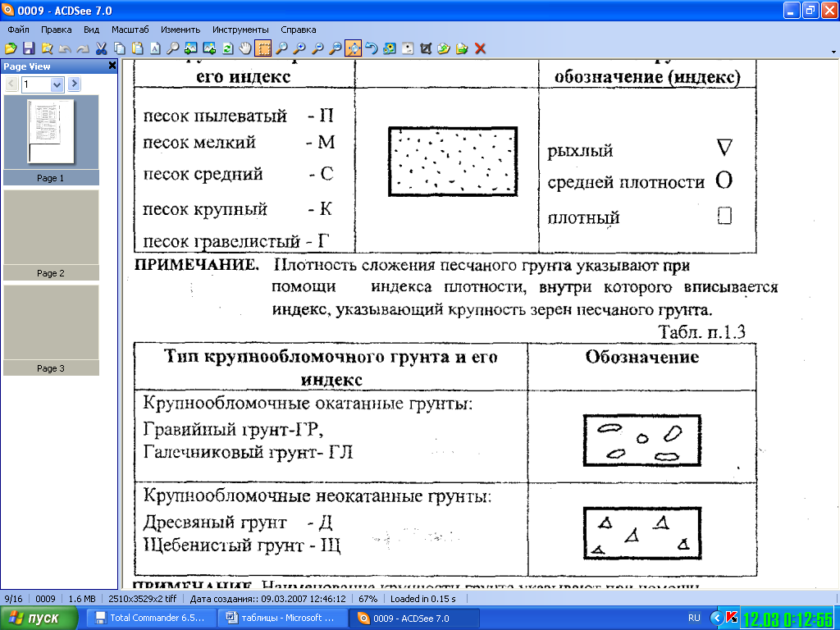Viewport: 840px width, 630px height.
Task: Zoom in with the plus magnifier
Action: 299,48
